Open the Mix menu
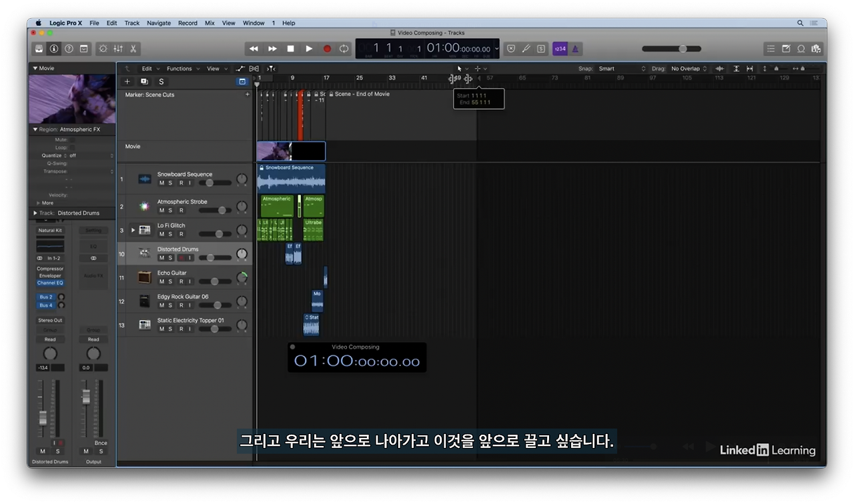Viewport: 854px width, 504px height. point(209,23)
